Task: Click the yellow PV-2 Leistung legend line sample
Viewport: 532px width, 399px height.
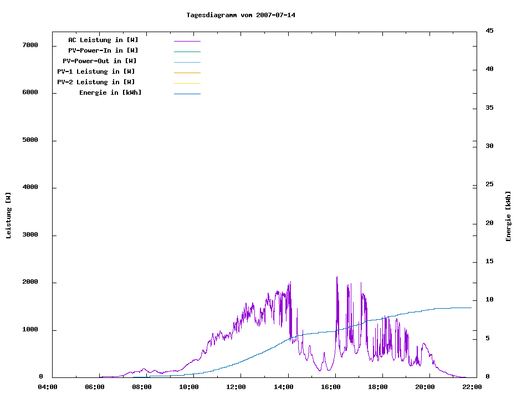Action: point(187,83)
